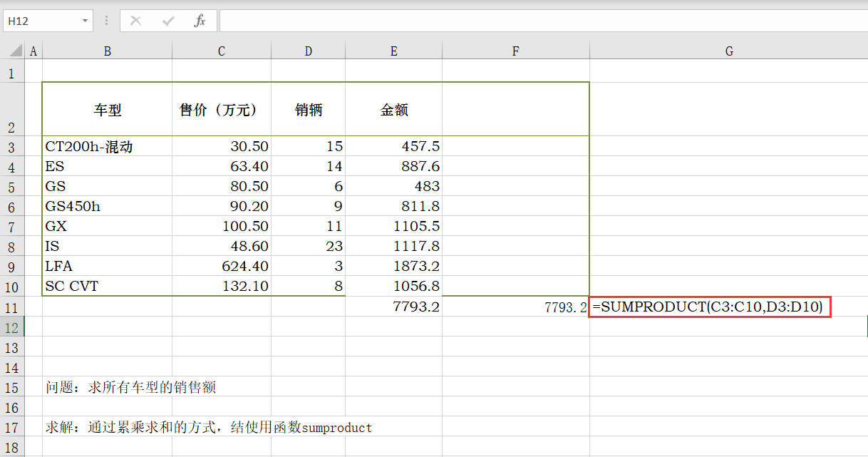Click the price cell 100.50
This screenshot has height=457, width=868.
222,226
